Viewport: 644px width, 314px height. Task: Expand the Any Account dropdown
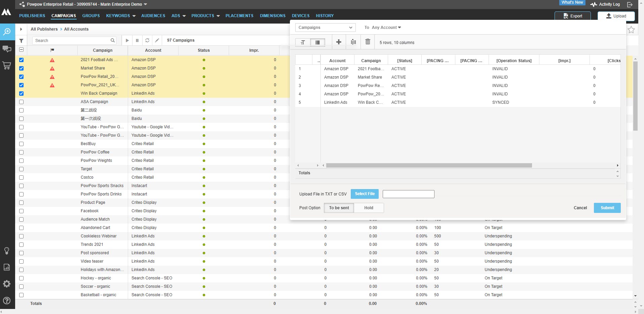pyautogui.click(x=386, y=28)
